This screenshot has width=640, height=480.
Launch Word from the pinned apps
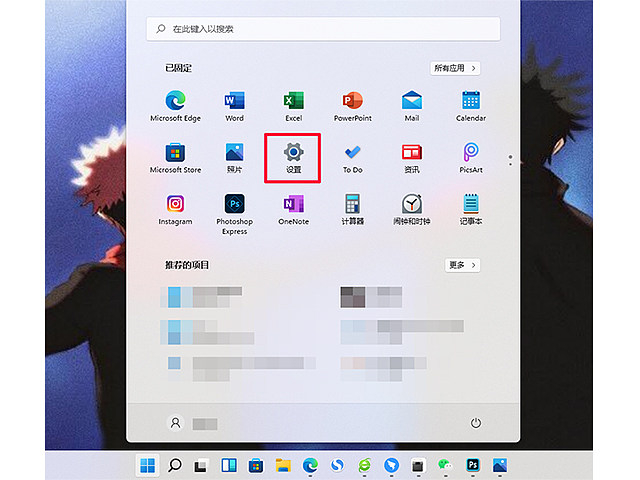click(x=234, y=106)
